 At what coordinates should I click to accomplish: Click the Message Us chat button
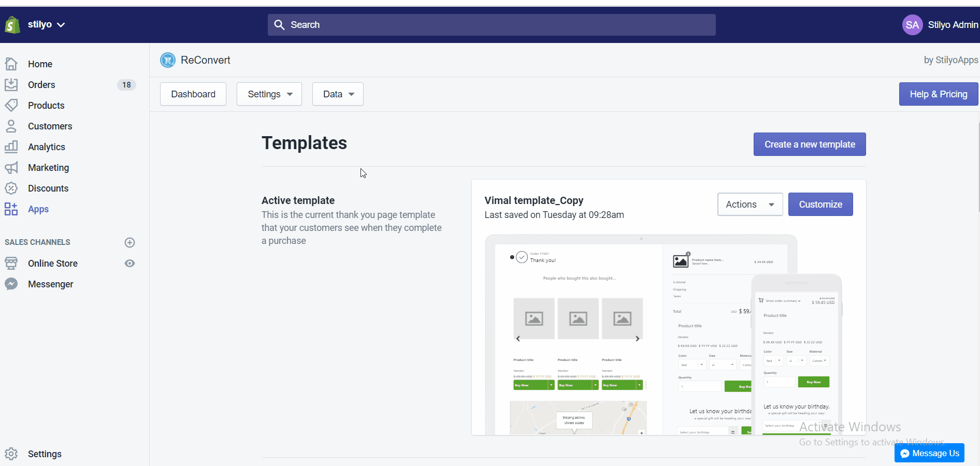click(x=929, y=453)
